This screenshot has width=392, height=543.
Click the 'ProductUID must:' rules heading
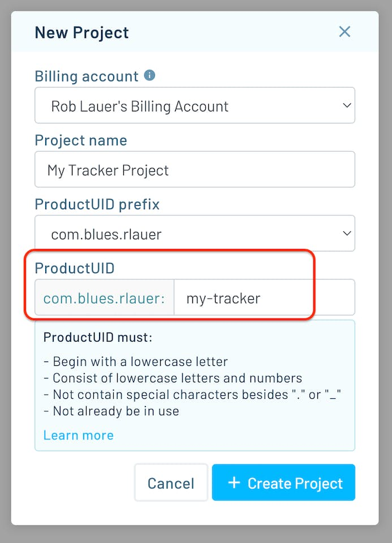click(97, 338)
